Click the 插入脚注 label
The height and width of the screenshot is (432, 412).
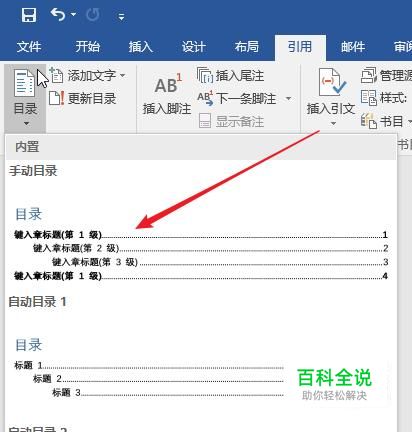coord(167,109)
